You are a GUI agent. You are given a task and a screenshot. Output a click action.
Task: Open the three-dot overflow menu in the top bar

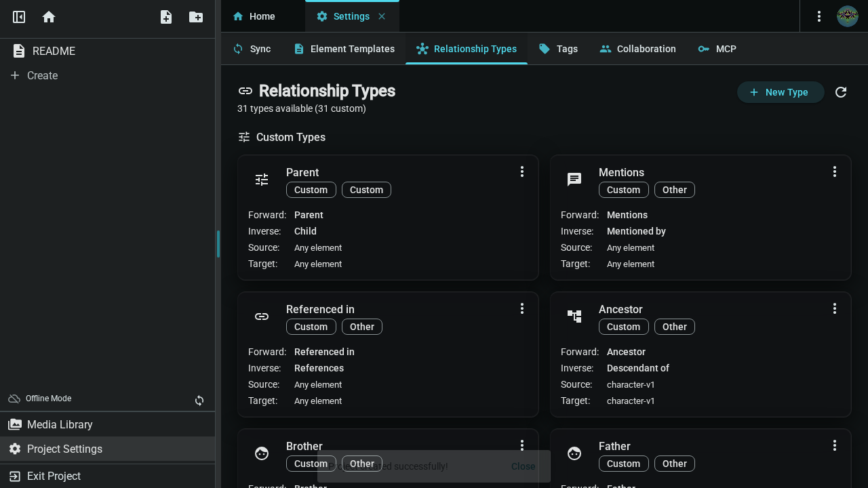coord(819,16)
